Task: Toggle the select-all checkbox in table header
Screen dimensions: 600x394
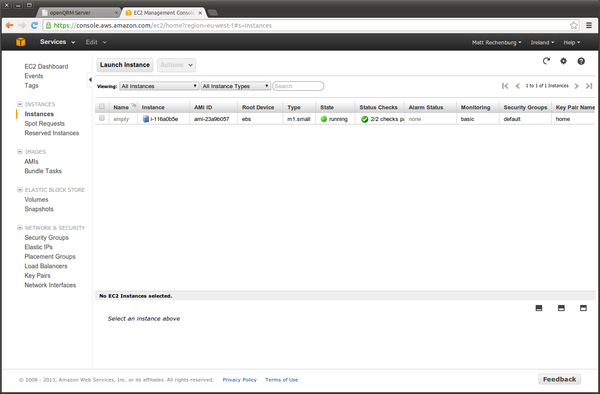Action: [102, 107]
